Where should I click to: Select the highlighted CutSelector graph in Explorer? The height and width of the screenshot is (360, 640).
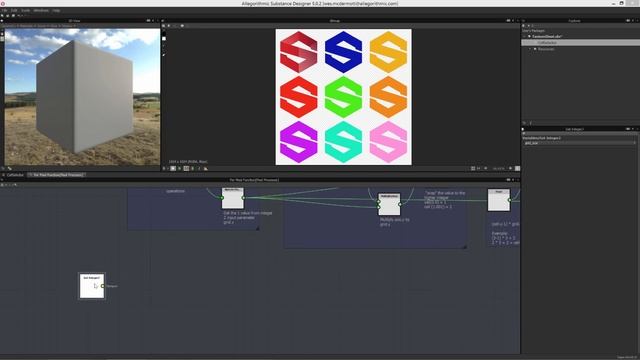pyautogui.click(x=580, y=42)
